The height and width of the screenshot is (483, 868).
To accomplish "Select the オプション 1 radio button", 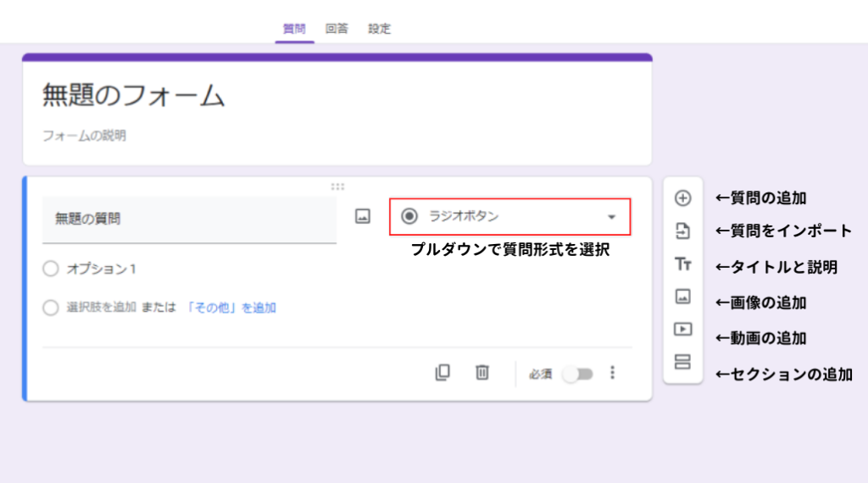I will (x=51, y=269).
